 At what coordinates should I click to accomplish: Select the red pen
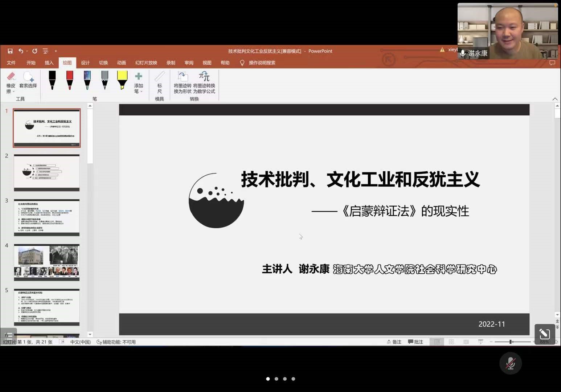[x=70, y=80]
